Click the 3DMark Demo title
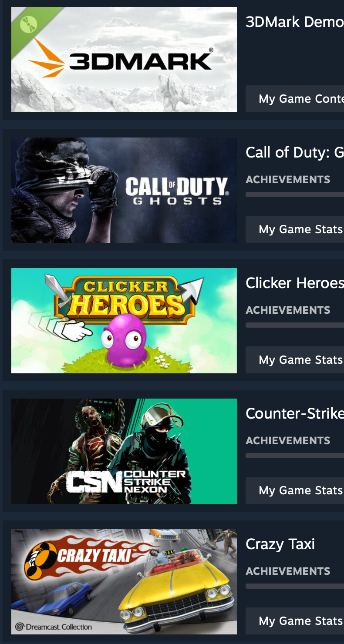Image resolution: width=344 pixels, height=644 pixels. 295,22
